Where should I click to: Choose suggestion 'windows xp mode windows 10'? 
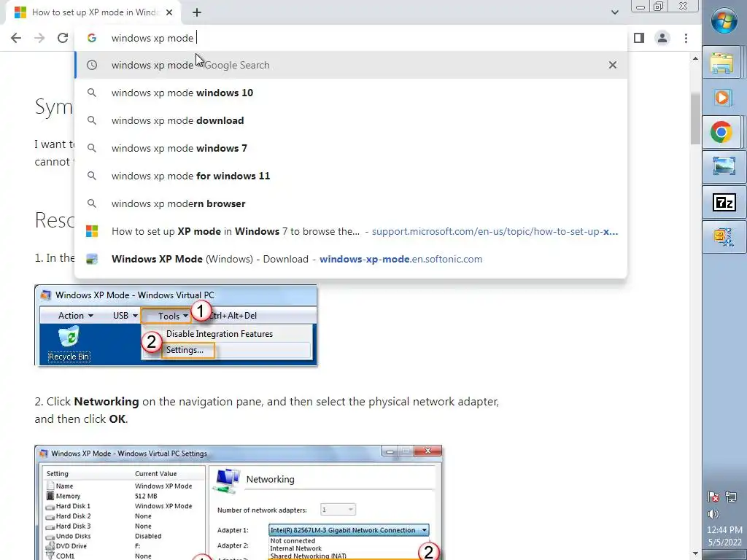coord(351,93)
